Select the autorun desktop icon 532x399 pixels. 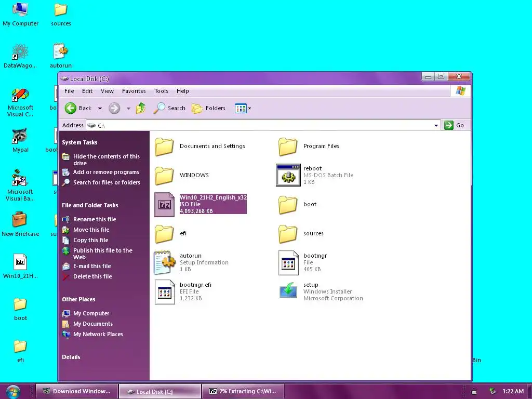pos(61,56)
